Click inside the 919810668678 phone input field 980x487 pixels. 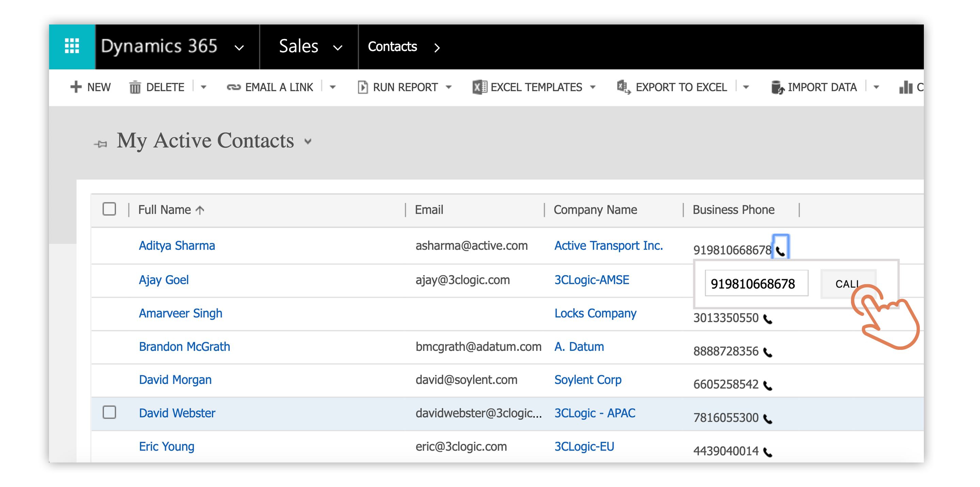click(x=756, y=283)
